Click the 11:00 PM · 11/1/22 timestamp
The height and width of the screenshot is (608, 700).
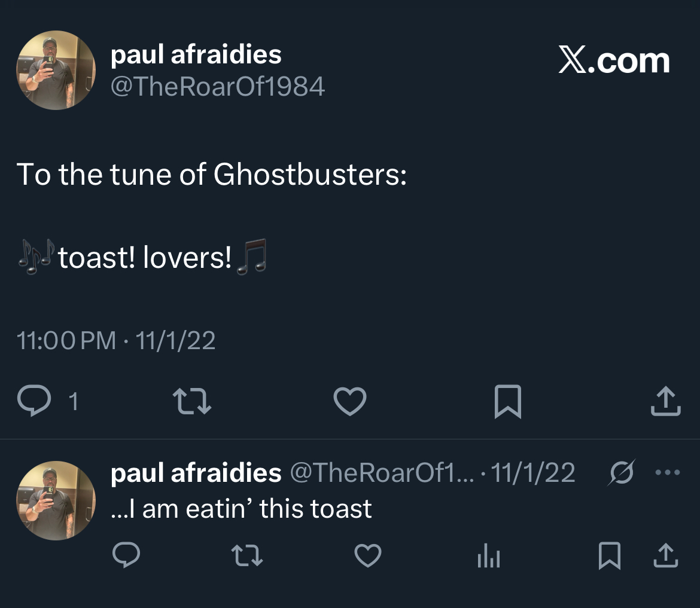click(x=116, y=341)
